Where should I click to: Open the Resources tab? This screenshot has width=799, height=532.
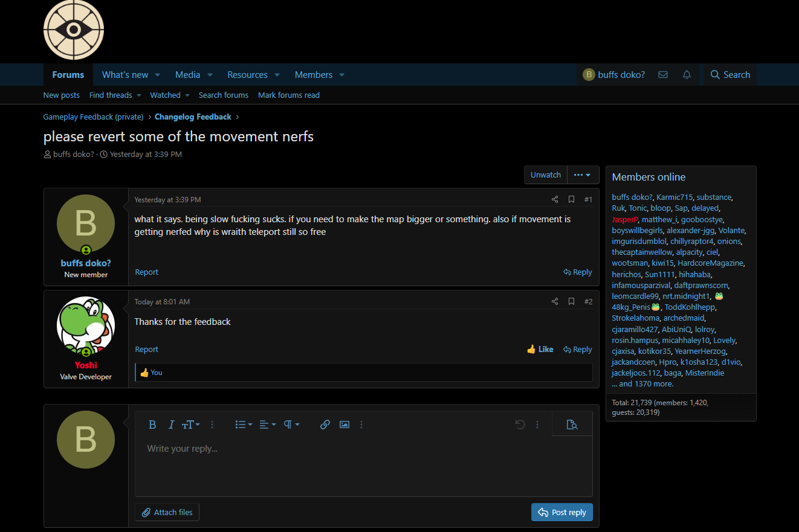[247, 75]
